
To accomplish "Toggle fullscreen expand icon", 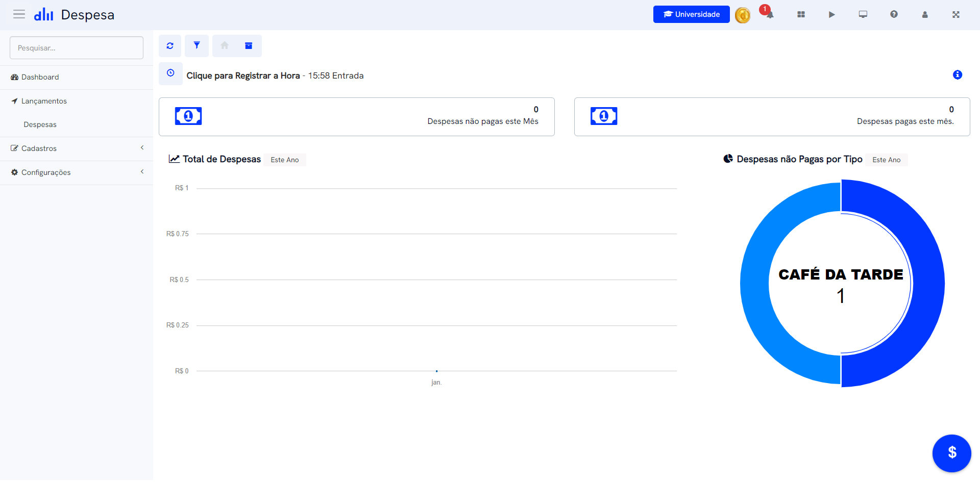I will point(955,15).
